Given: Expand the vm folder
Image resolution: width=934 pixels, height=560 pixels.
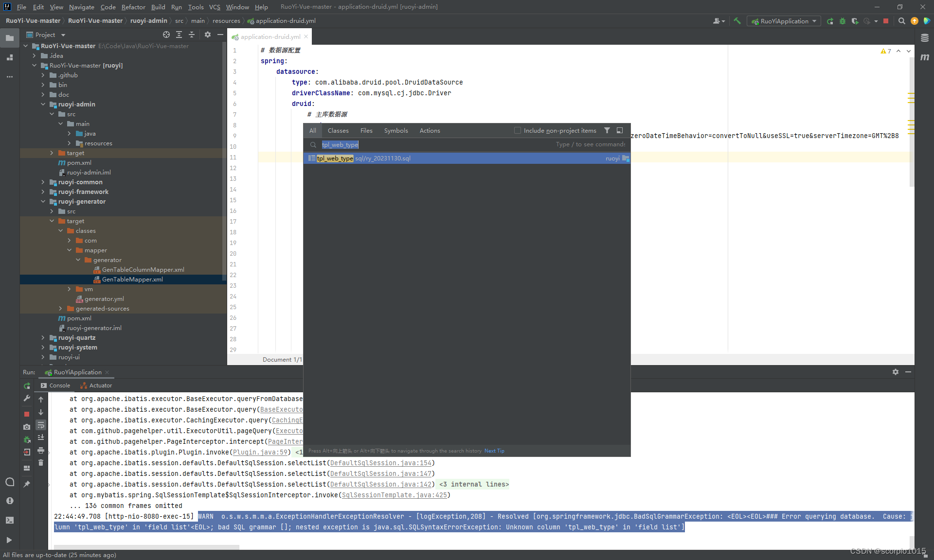Looking at the screenshot, I should coord(69,289).
